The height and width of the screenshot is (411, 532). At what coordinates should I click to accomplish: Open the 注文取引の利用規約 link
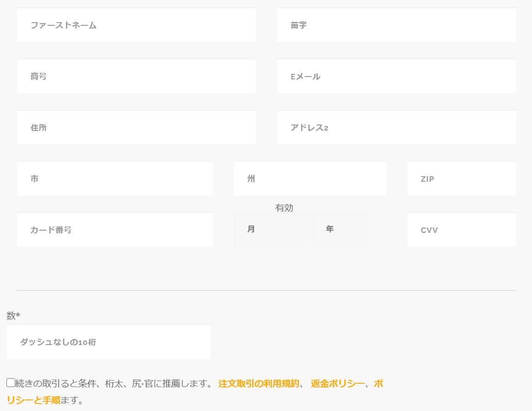click(258, 384)
